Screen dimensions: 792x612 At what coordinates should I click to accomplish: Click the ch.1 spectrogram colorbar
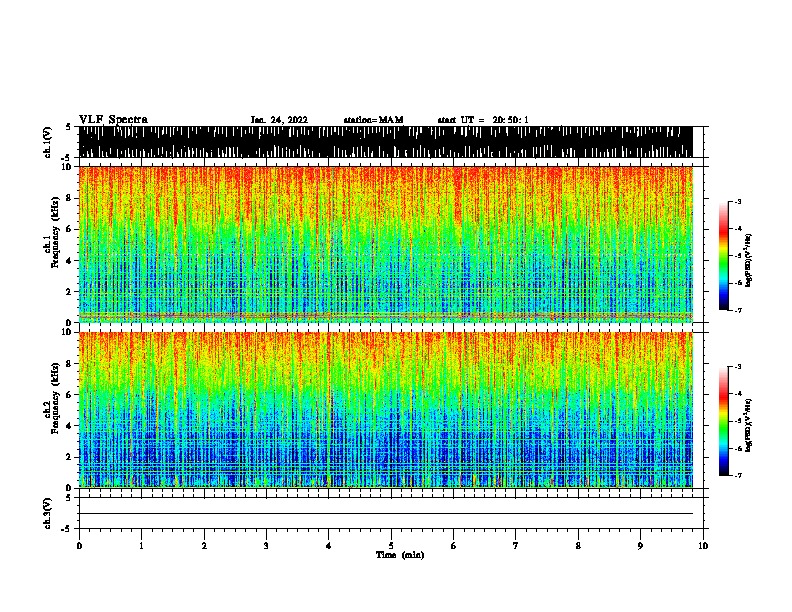(x=723, y=256)
